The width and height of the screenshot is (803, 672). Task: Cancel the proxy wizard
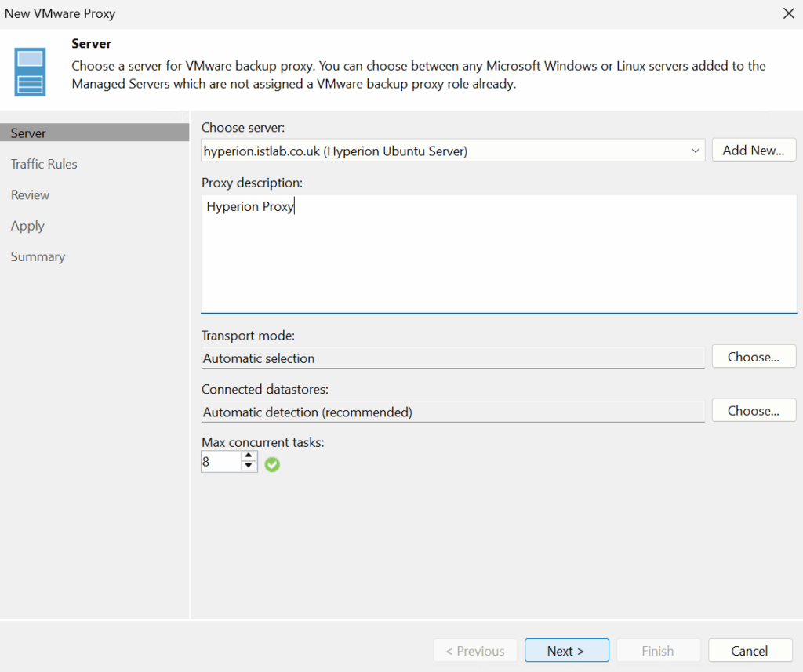(x=750, y=651)
